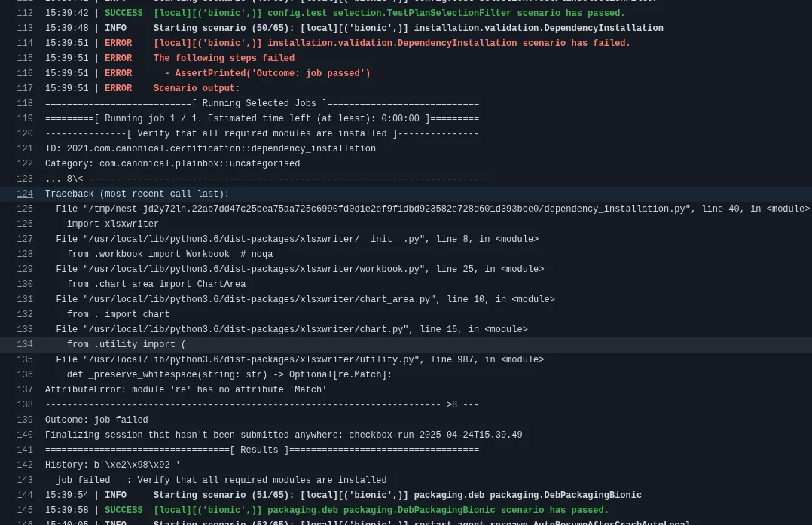Click the DebPackagingBionic scenario has passed line
The image size is (812, 525).
coord(380,511)
